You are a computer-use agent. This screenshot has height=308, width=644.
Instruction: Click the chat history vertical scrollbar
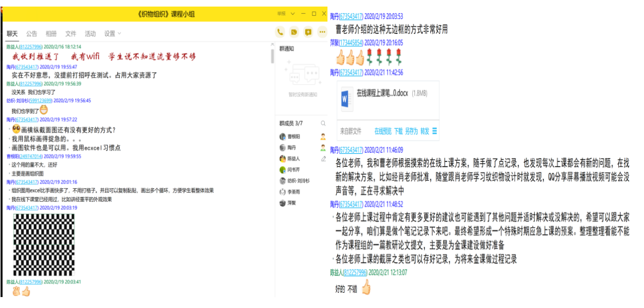[x=272, y=55]
